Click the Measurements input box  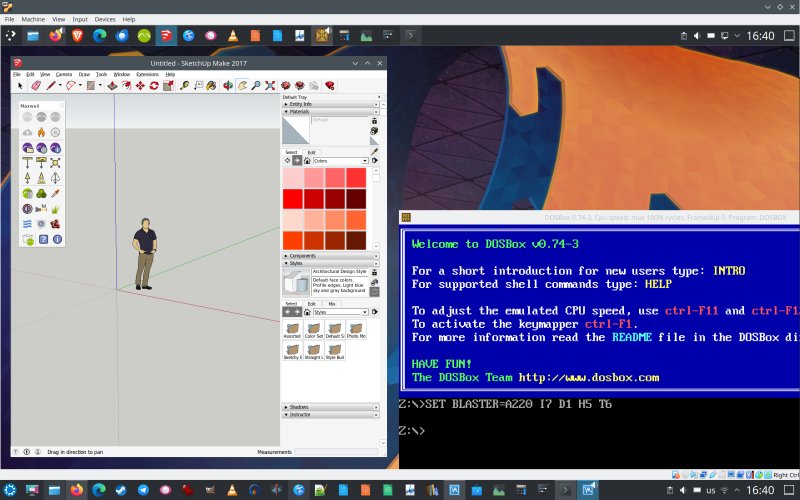[x=337, y=452]
